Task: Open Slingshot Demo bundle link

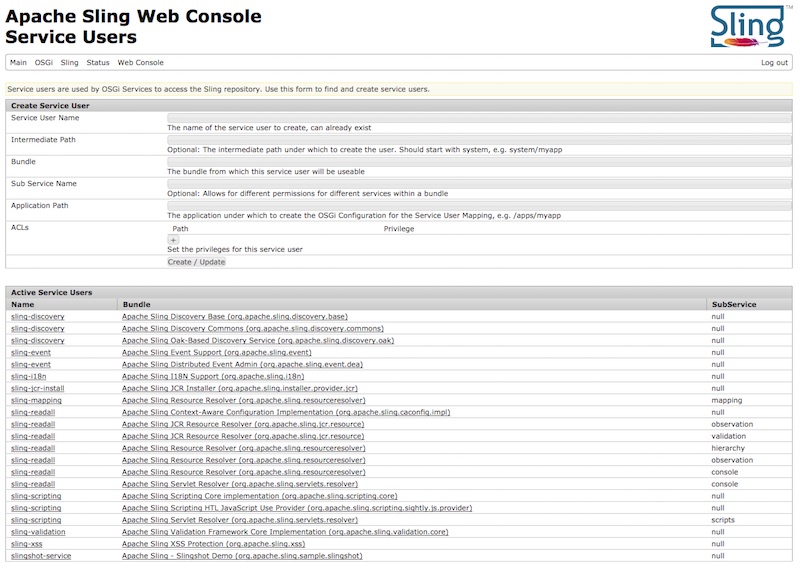Action: tap(242, 556)
